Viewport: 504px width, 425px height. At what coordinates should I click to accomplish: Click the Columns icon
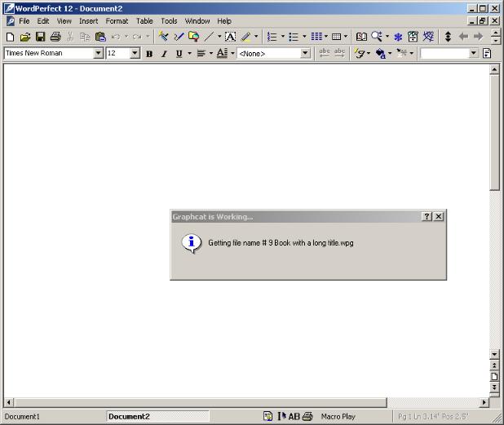pyautogui.click(x=316, y=37)
